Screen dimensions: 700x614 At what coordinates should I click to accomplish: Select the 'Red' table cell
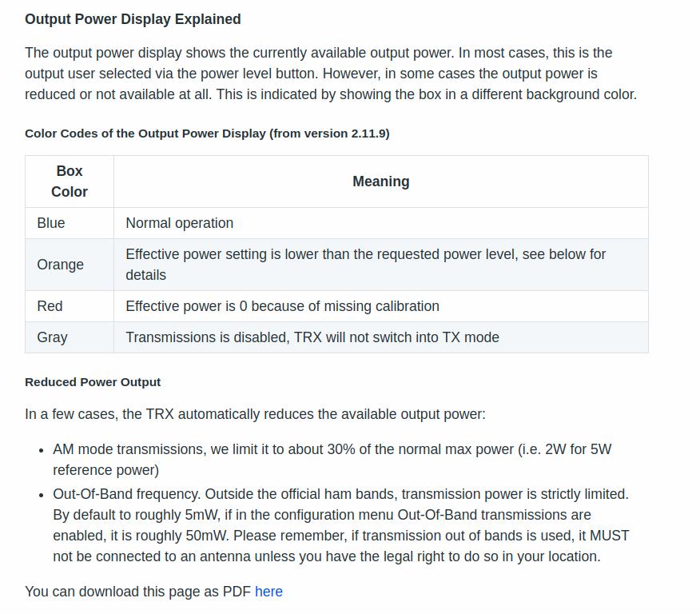(50, 306)
